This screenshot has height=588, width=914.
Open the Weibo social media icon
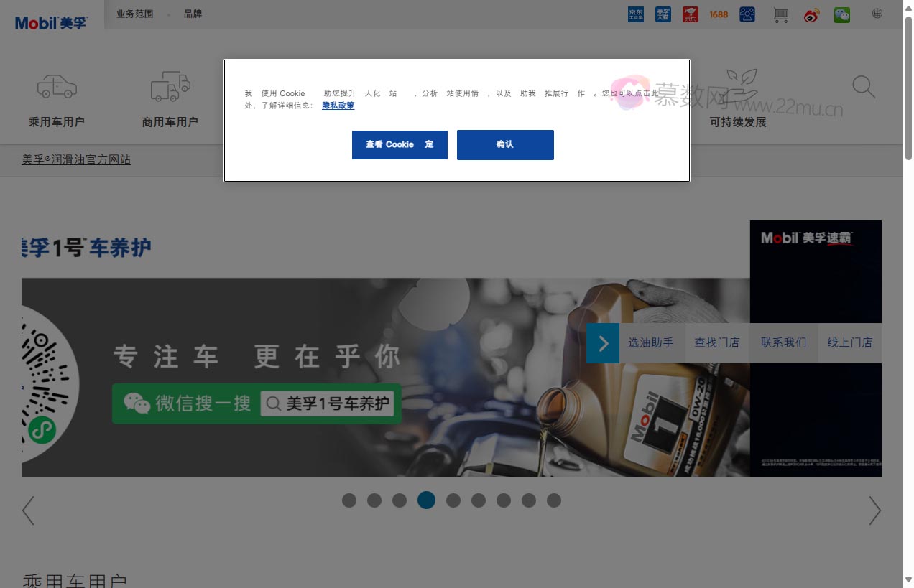click(811, 14)
